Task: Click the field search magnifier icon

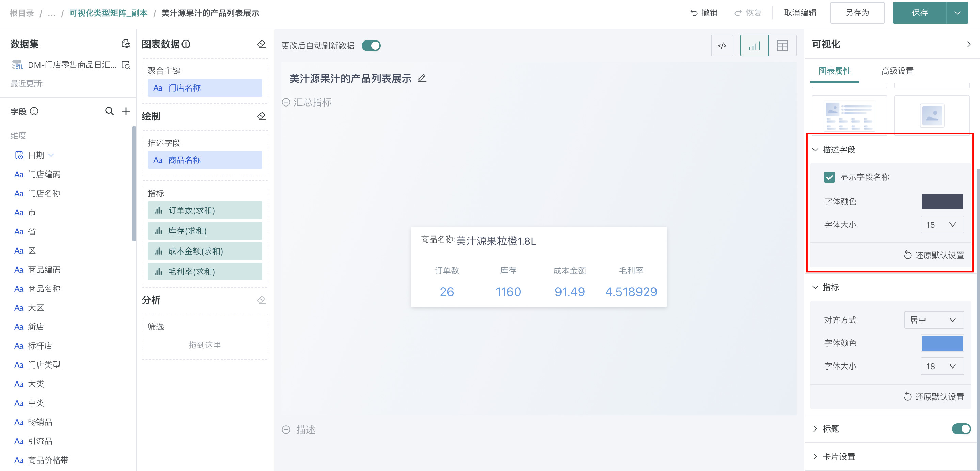Action: (x=109, y=111)
